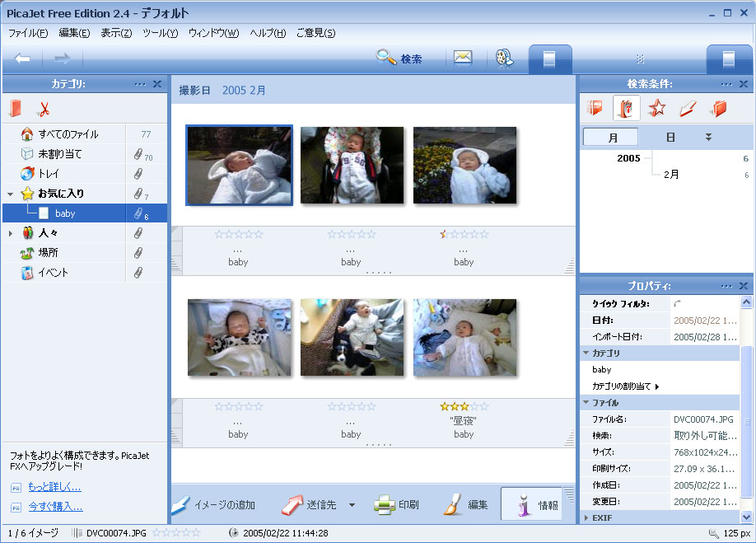Open the ファイル menu
This screenshot has width=756, height=543.
pos(28,33)
